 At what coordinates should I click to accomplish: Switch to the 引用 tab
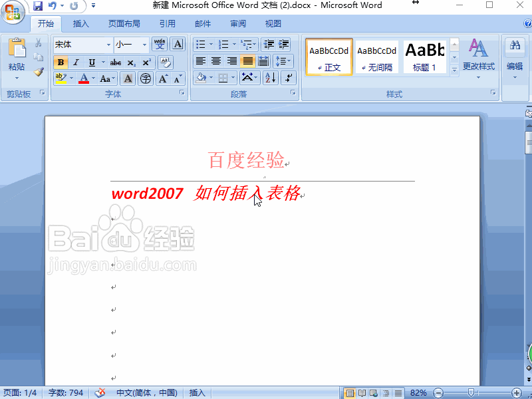pos(168,24)
